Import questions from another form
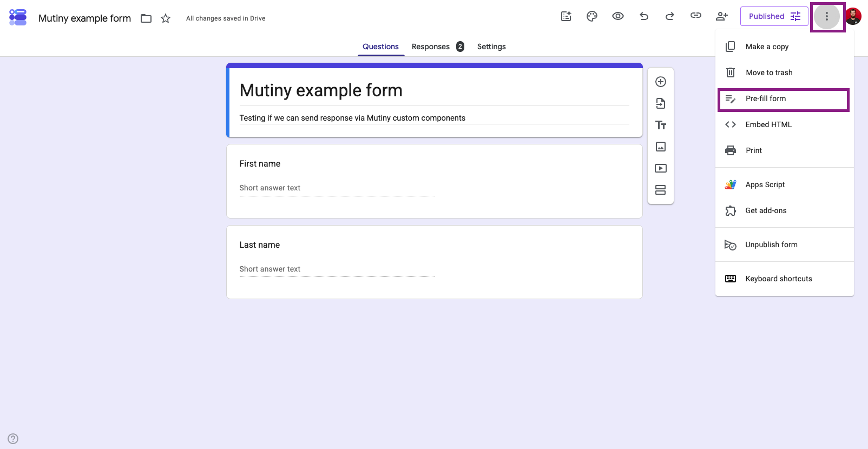 (x=661, y=103)
